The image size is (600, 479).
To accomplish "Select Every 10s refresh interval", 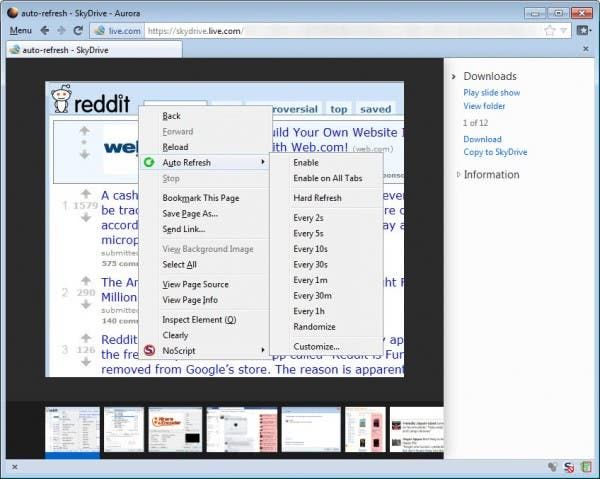I will 310,249.
